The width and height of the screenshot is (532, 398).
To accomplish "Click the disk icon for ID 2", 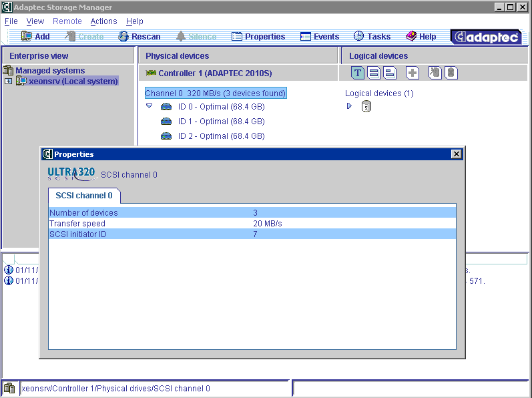I will 166,136.
